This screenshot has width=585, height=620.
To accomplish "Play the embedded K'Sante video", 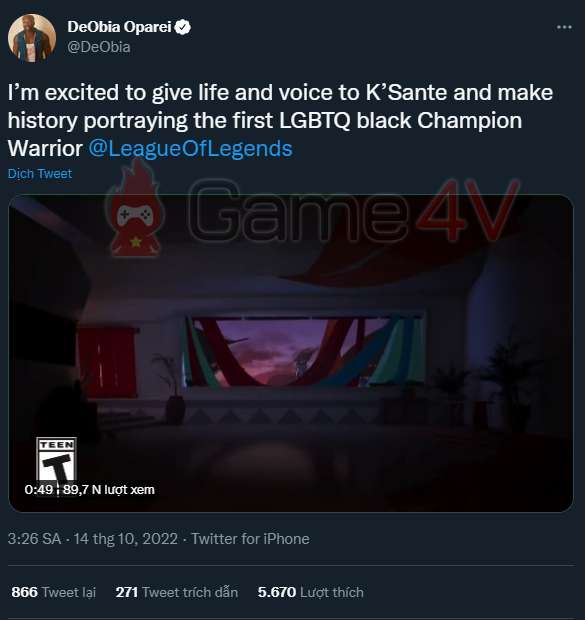I will coord(291,353).
